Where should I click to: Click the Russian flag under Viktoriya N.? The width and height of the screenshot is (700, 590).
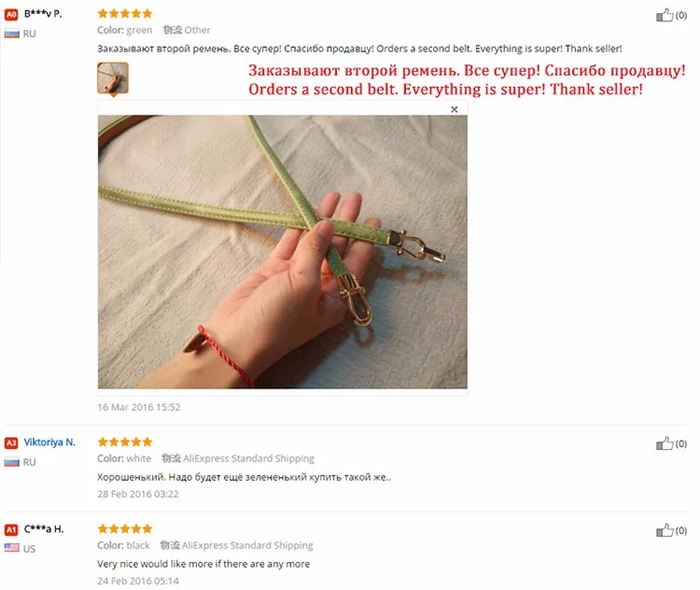pyautogui.click(x=11, y=462)
